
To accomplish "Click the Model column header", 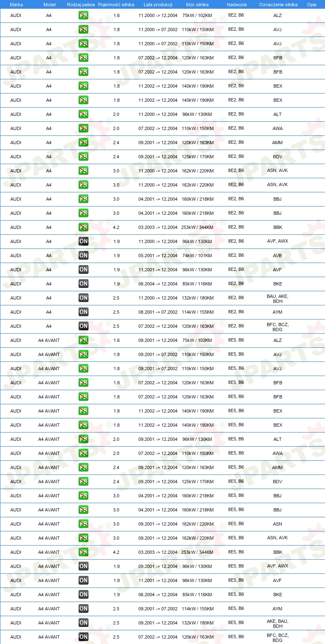I will point(49,5).
